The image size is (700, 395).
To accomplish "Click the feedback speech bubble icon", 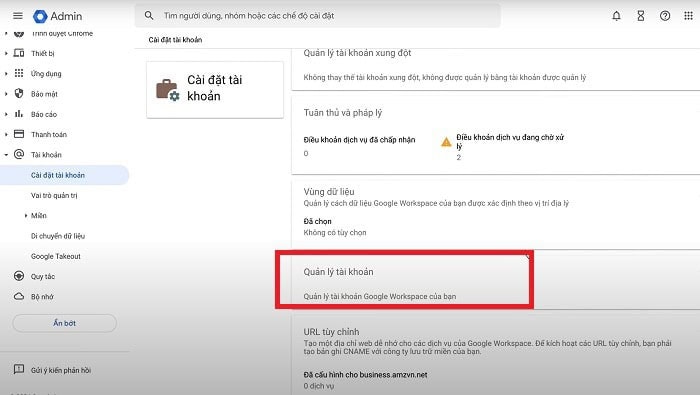I will point(19,369).
